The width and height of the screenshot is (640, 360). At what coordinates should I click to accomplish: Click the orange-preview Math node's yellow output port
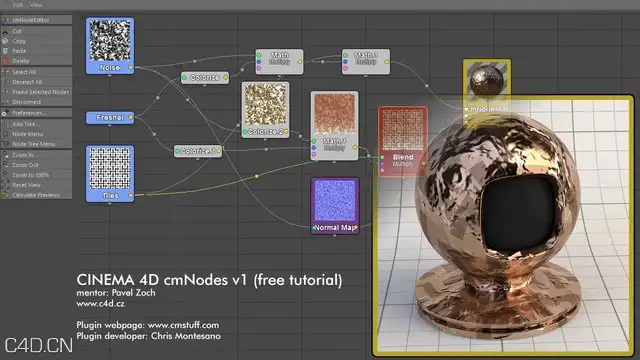point(356,147)
